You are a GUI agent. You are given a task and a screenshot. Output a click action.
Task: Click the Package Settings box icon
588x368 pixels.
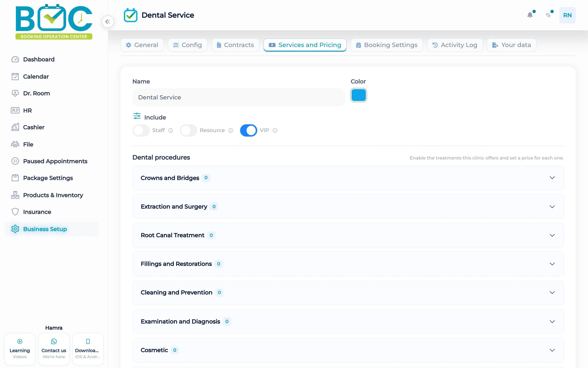tap(15, 178)
